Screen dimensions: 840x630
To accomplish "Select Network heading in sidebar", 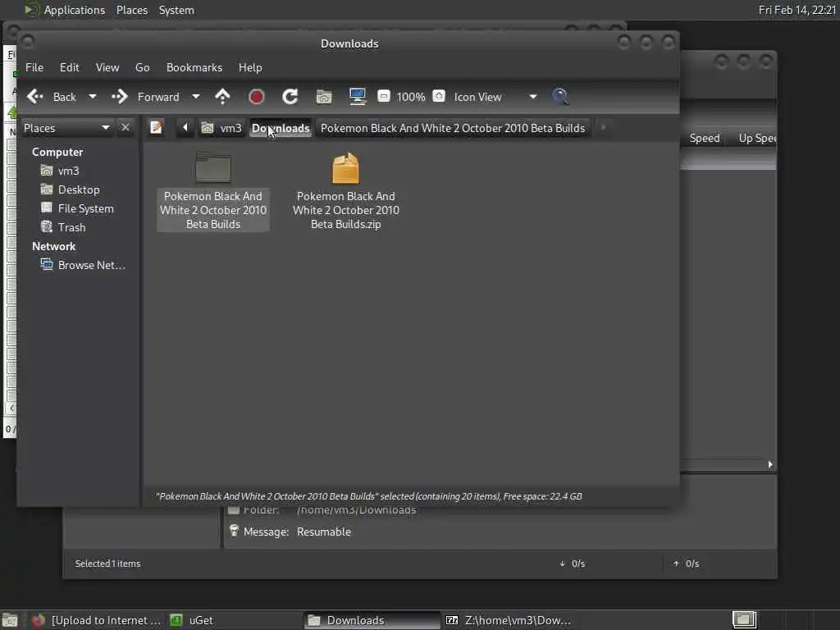I will (x=53, y=246).
